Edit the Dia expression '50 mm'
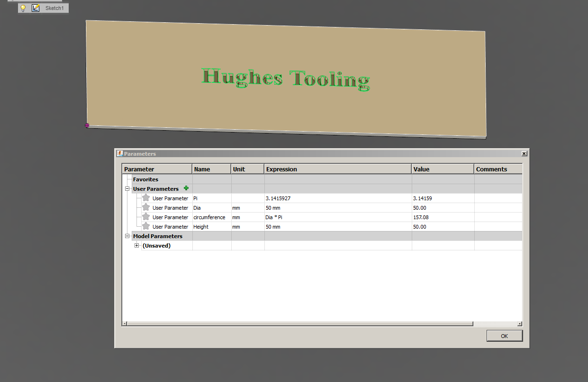588x382 pixels. pyautogui.click(x=338, y=208)
